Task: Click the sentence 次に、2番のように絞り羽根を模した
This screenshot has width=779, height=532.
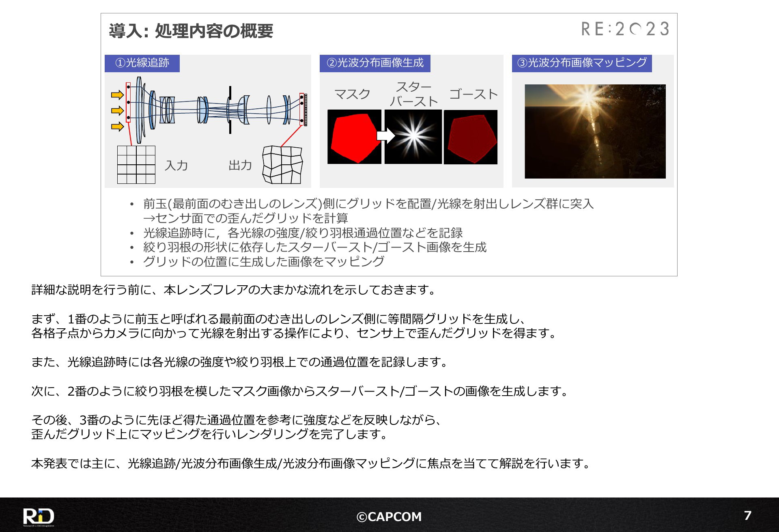Action: coord(301,391)
